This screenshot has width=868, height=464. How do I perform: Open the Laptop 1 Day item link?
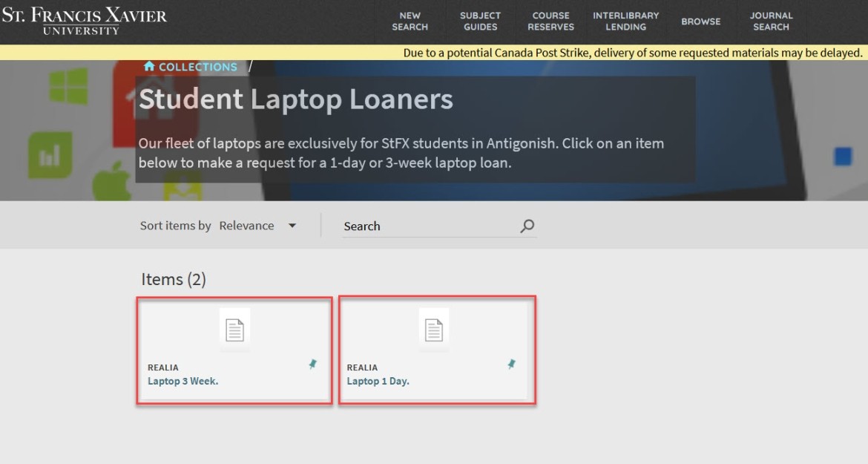[378, 380]
